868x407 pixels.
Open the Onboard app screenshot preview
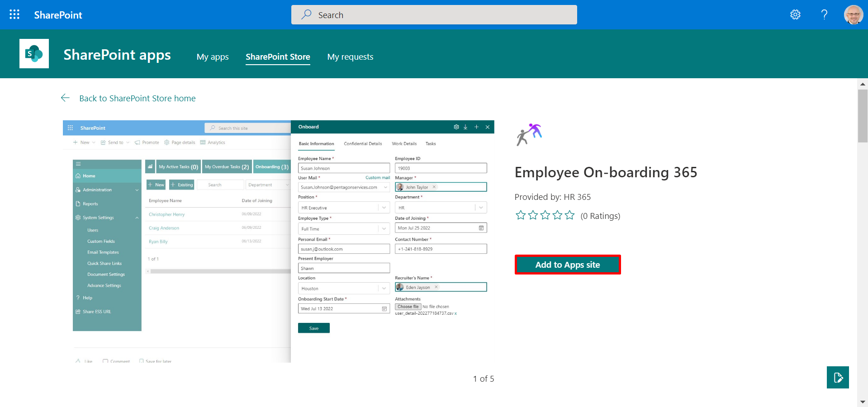click(278, 241)
